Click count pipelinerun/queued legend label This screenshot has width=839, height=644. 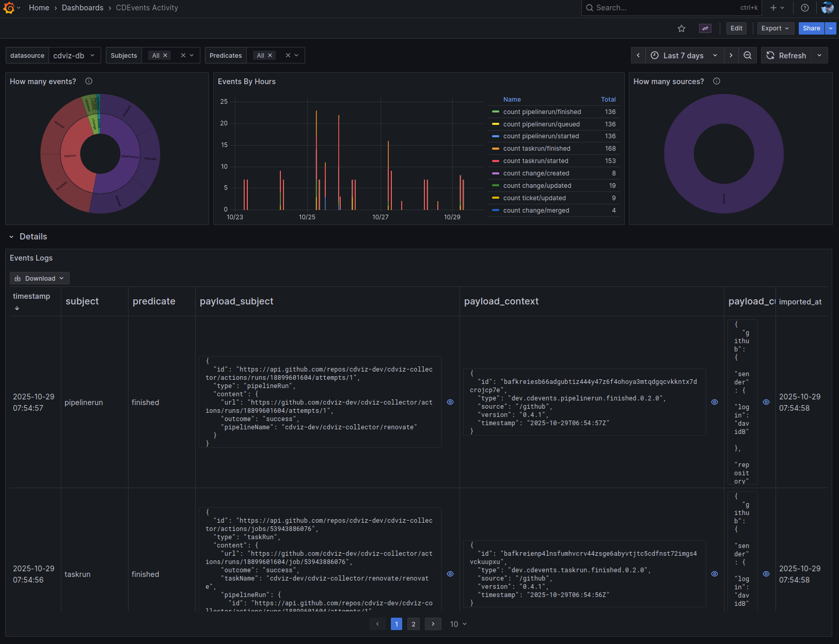pos(542,124)
